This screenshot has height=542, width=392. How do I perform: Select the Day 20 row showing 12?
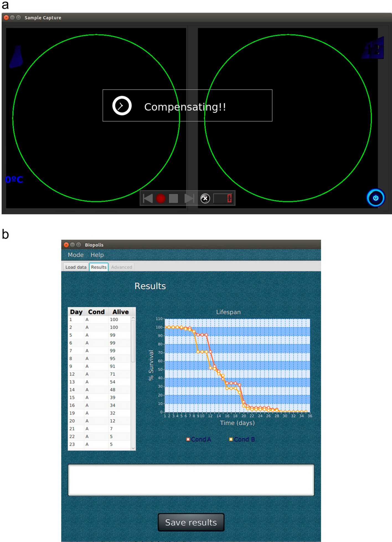(x=99, y=421)
